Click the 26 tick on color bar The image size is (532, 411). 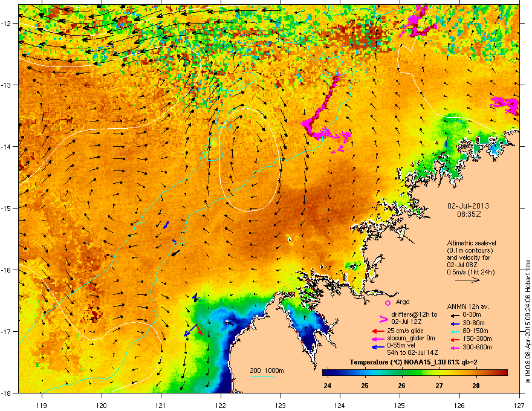(x=401, y=386)
